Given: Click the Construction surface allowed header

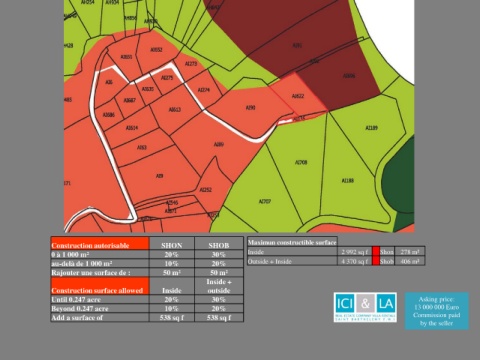Looking at the screenshot, I should [x=100, y=286].
